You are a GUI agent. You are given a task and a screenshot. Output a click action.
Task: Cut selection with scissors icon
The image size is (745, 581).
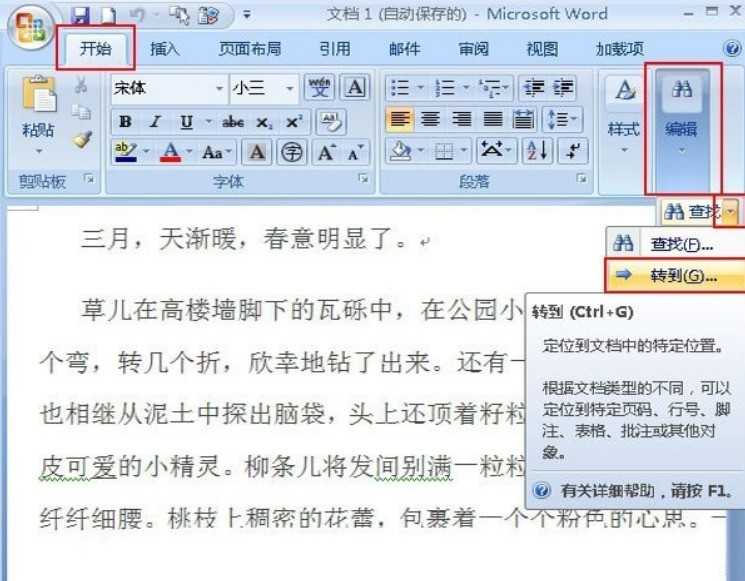[x=81, y=86]
